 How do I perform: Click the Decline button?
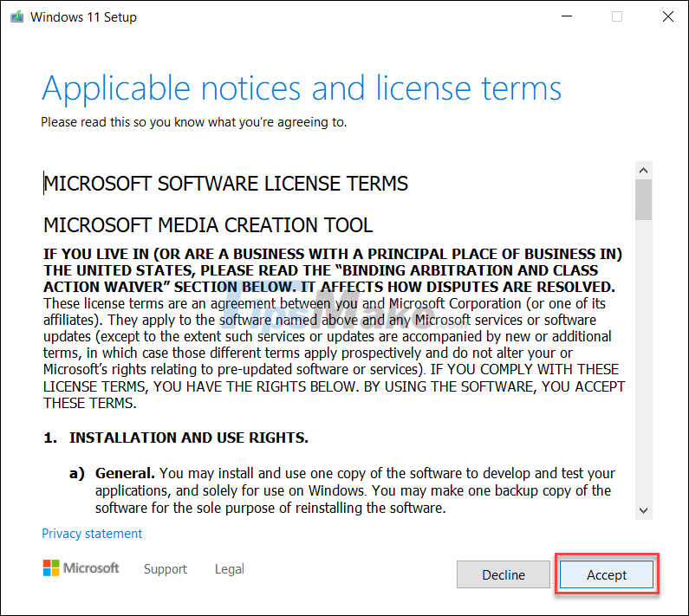[x=504, y=574]
